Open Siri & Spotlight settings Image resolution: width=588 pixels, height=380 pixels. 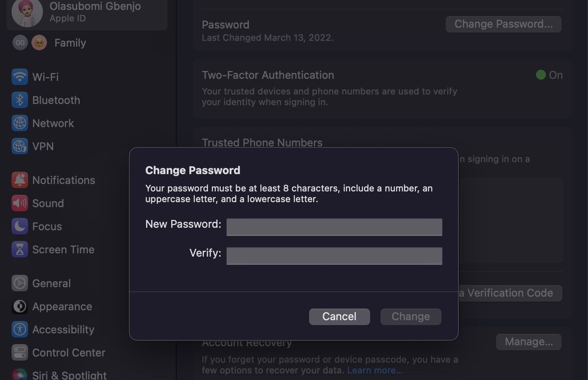[69, 375]
